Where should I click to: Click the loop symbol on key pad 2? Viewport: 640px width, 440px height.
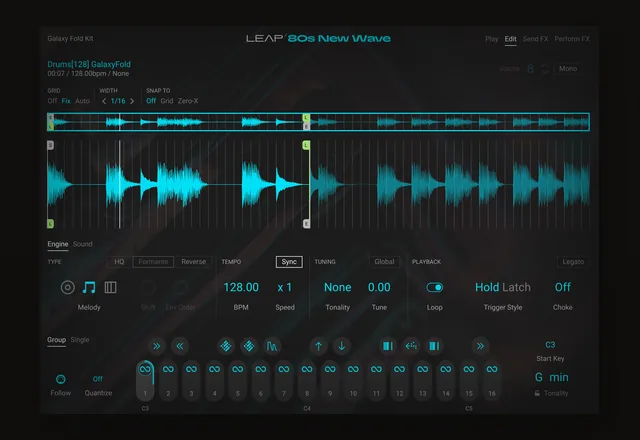[168, 369]
